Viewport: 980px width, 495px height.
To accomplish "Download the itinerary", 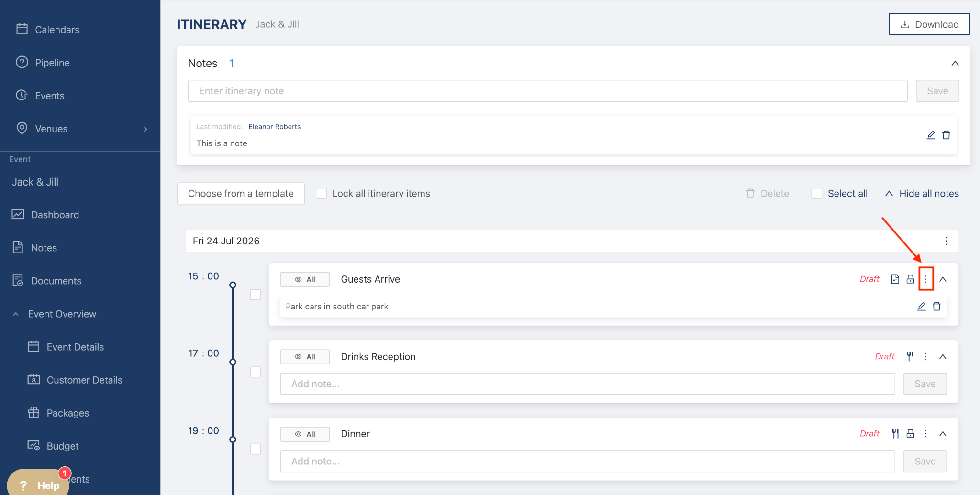I will 929,24.
